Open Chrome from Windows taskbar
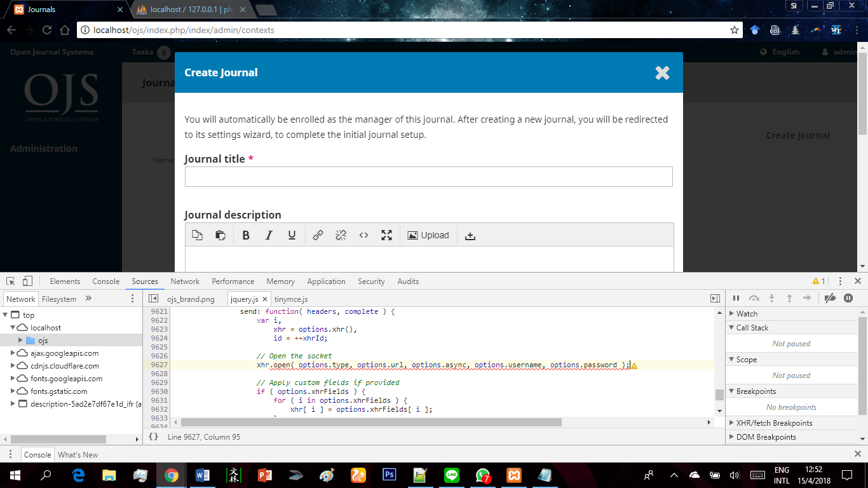 point(171,475)
